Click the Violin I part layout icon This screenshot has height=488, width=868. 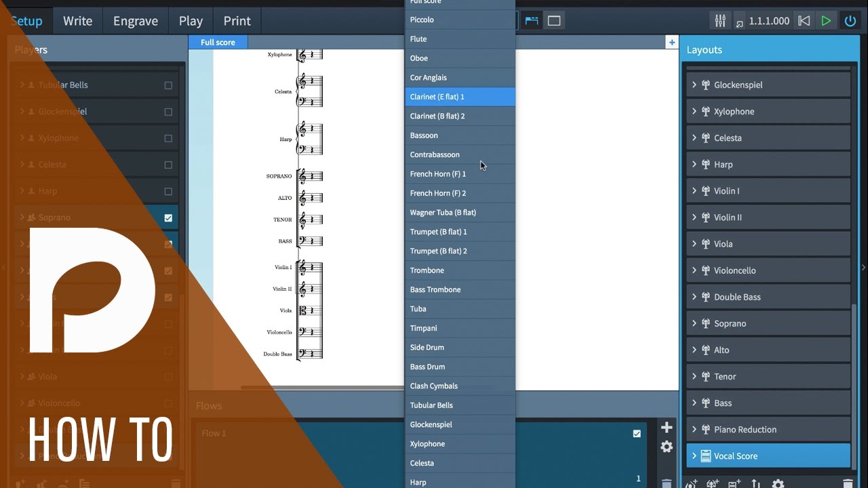click(705, 191)
